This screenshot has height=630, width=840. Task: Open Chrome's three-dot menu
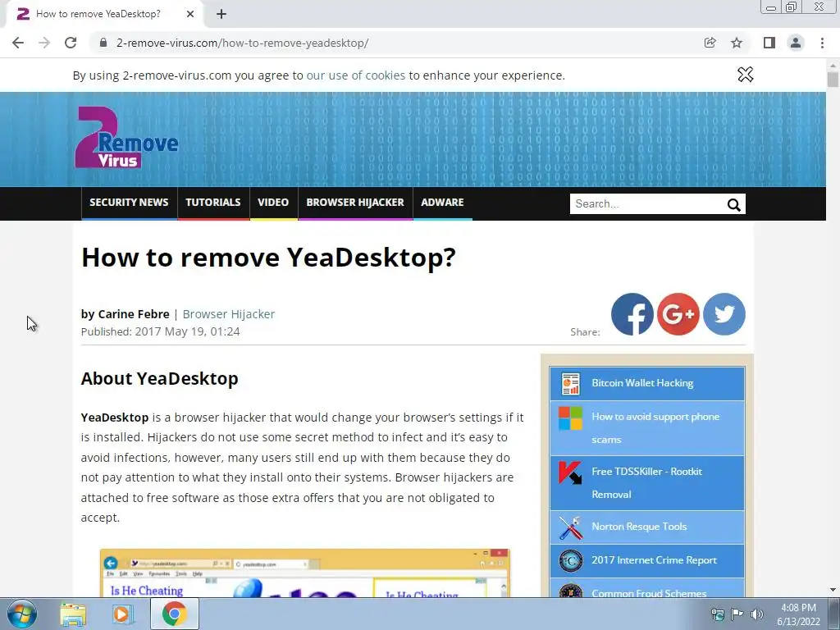pos(822,43)
